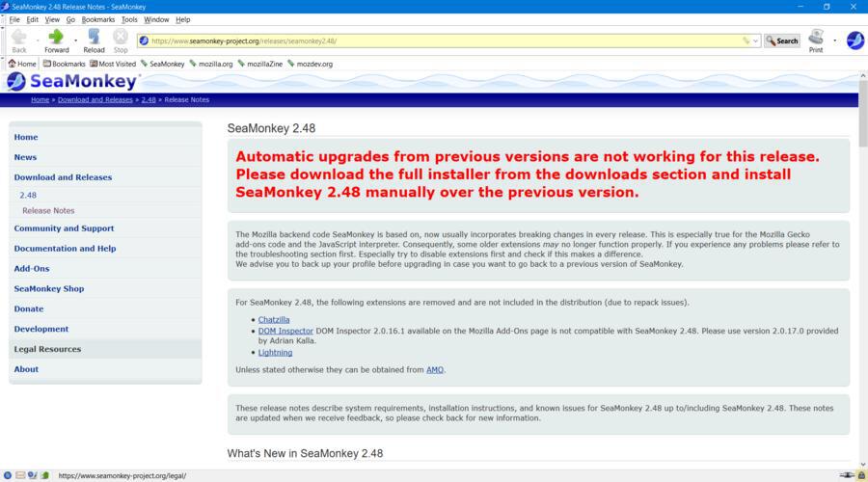The image size is (868, 482).
Task: Click the site identity icon in the address bar
Action: click(144, 40)
